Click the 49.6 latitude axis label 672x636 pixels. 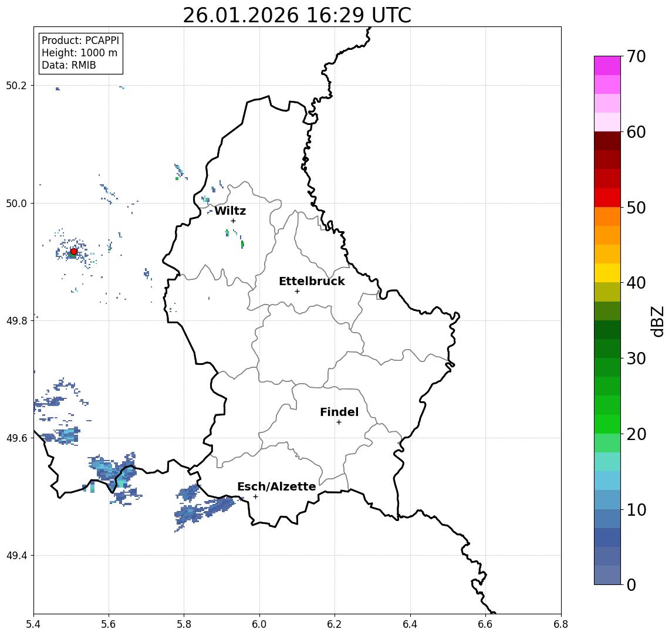pyautogui.click(x=16, y=438)
